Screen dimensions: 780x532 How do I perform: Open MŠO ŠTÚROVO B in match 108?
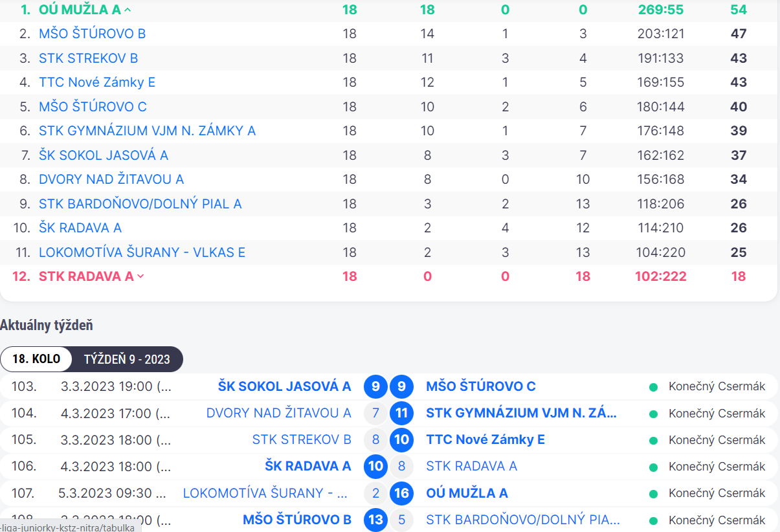(297, 520)
